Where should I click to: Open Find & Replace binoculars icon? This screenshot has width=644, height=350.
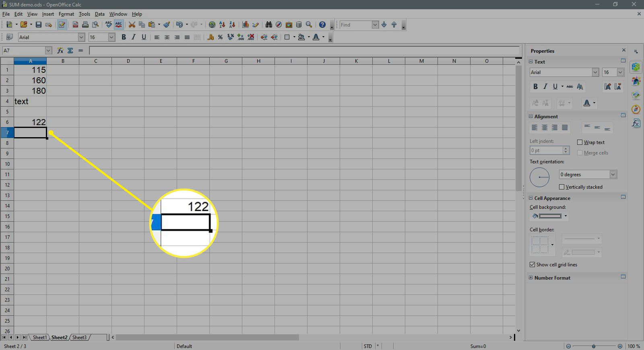[268, 25]
